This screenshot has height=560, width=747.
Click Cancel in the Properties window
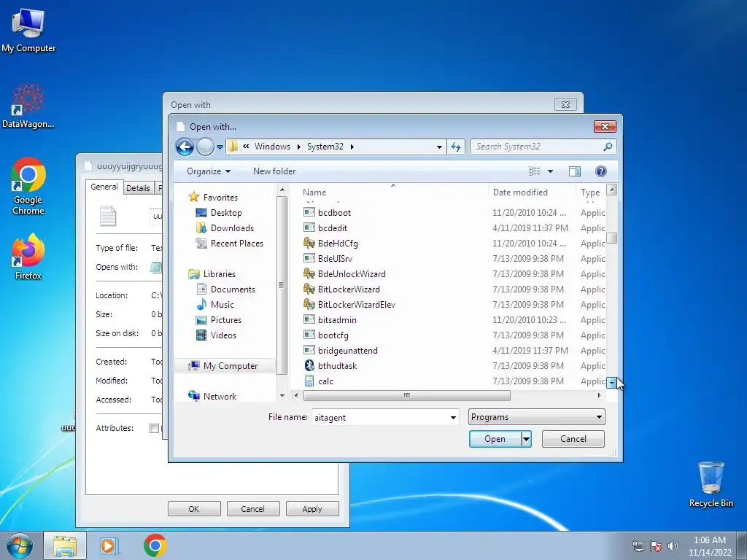(x=252, y=508)
